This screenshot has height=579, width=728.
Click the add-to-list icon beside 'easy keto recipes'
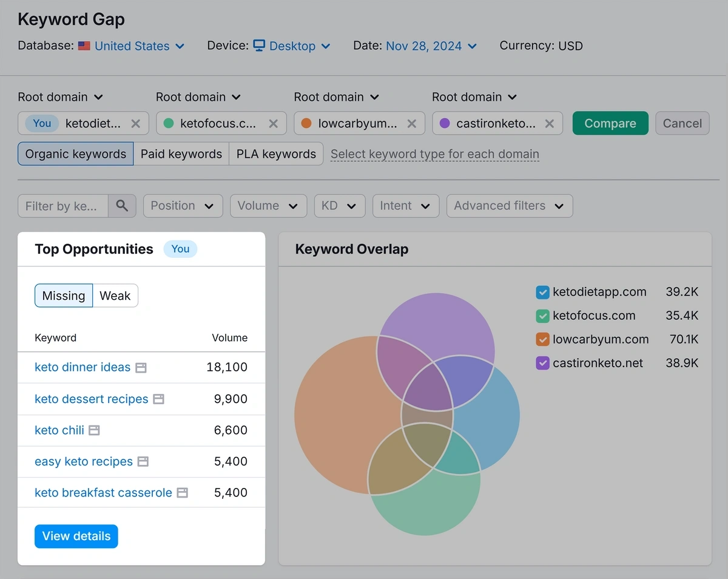[x=143, y=461]
